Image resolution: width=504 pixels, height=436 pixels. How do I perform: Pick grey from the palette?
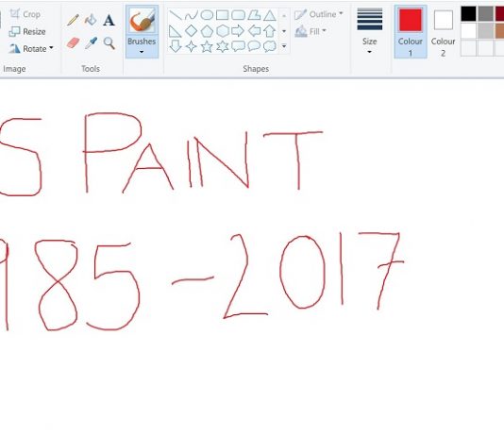point(486,13)
